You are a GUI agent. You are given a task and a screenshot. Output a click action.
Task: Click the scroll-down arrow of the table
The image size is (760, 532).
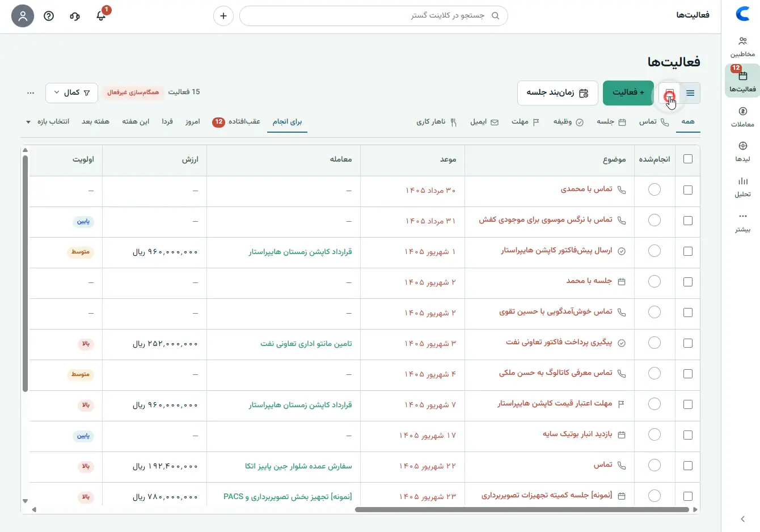[25, 501]
